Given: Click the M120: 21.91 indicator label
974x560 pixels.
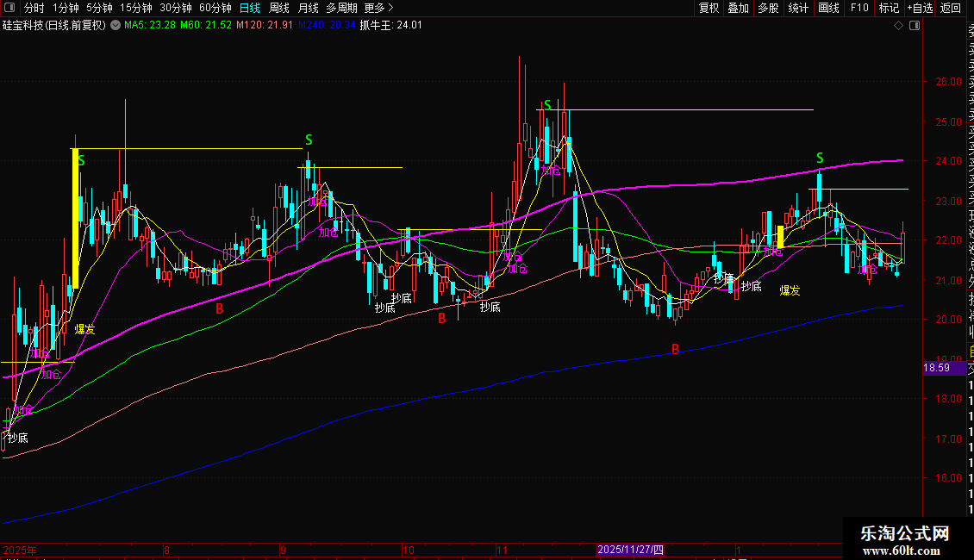Looking at the screenshot, I should (264, 26).
